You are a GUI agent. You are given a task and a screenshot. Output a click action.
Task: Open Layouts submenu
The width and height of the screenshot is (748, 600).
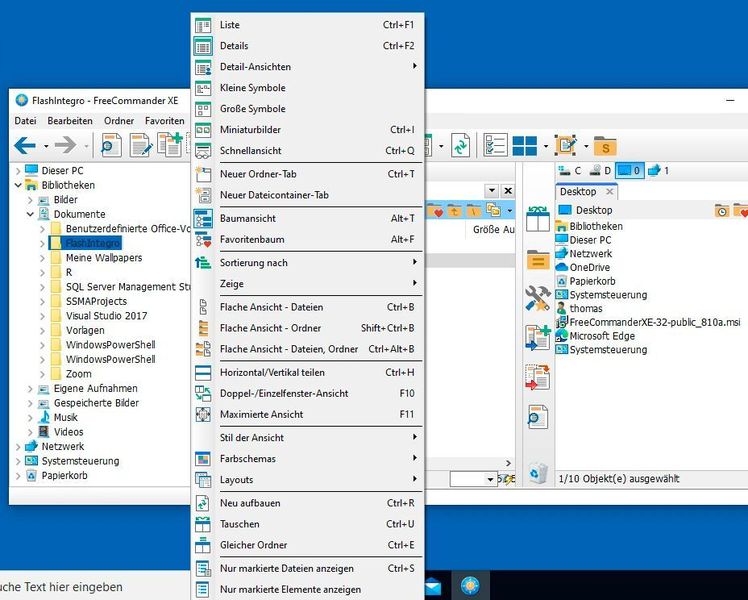(x=308, y=480)
